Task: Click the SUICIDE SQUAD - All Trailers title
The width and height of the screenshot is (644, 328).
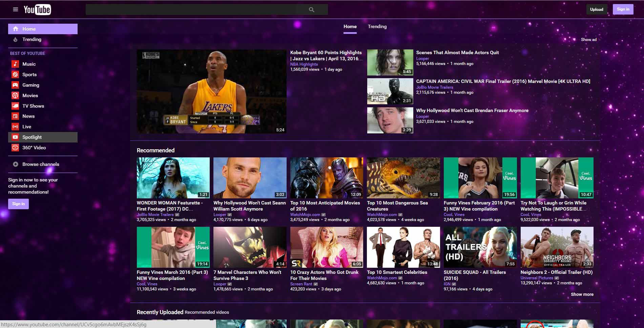Action: coord(475,275)
